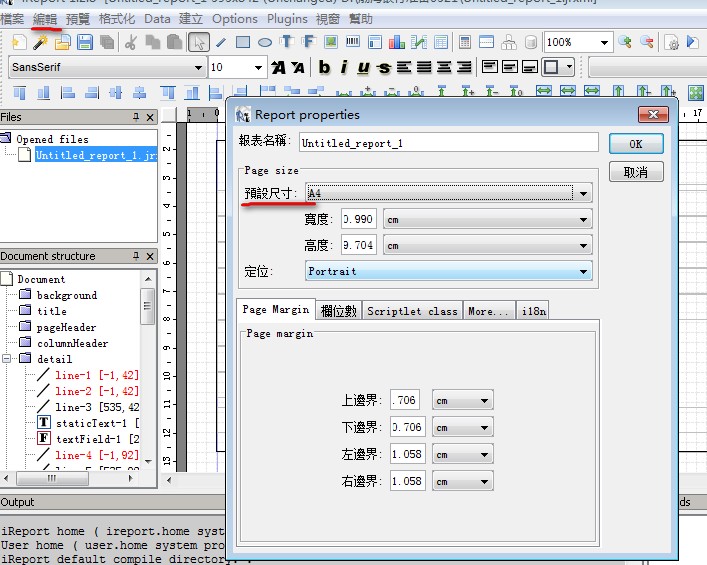Toggle bold text formatting

coord(324,68)
